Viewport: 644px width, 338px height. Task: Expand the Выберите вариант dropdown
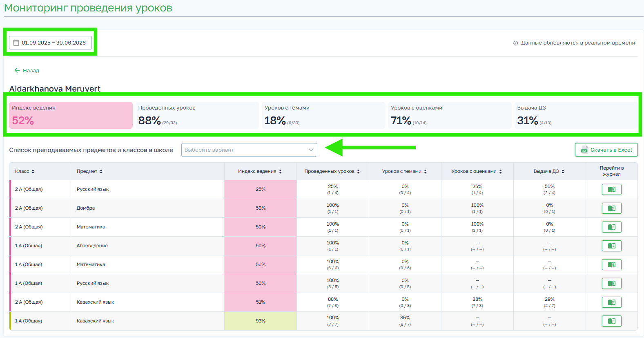click(x=249, y=150)
